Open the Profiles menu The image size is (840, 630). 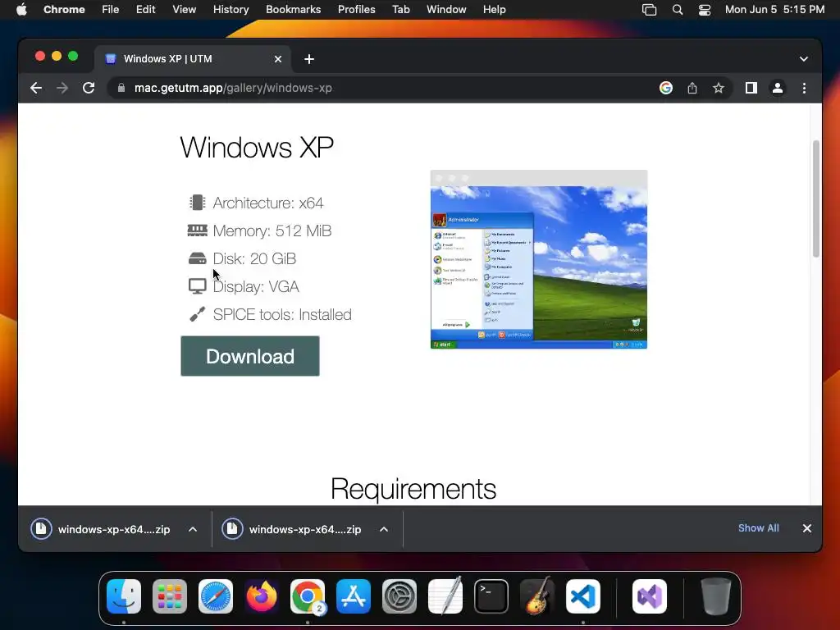[356, 10]
